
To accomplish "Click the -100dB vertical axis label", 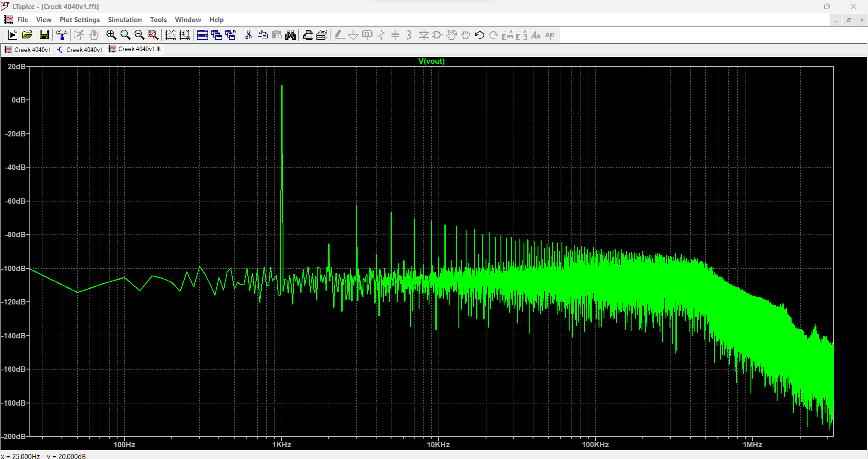I will pyautogui.click(x=14, y=268).
